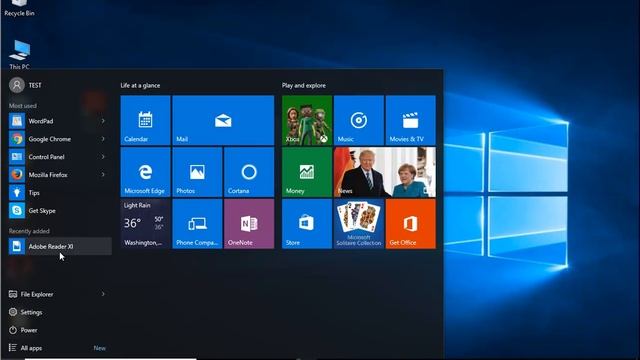Open the Cortana tile
This screenshot has height=360, width=640.
tap(249, 172)
